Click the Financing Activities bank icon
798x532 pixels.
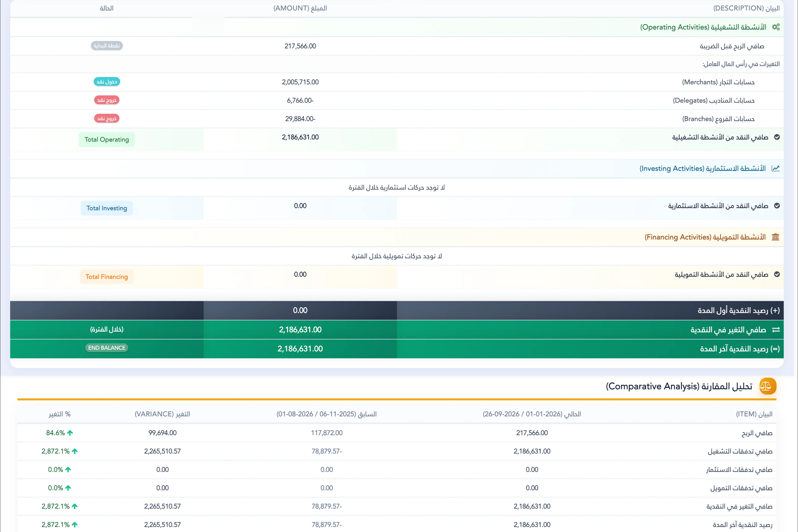click(776, 237)
